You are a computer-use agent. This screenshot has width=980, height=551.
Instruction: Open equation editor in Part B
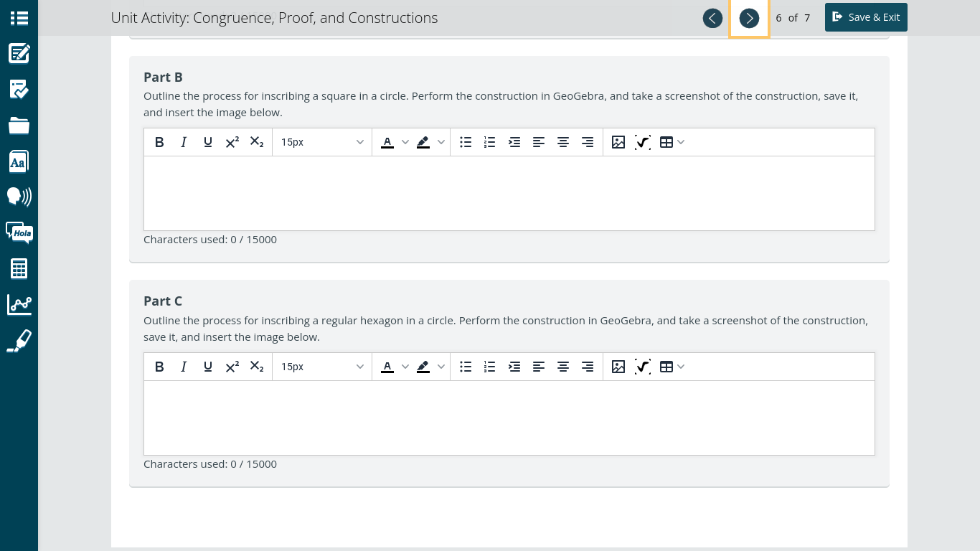pos(643,142)
